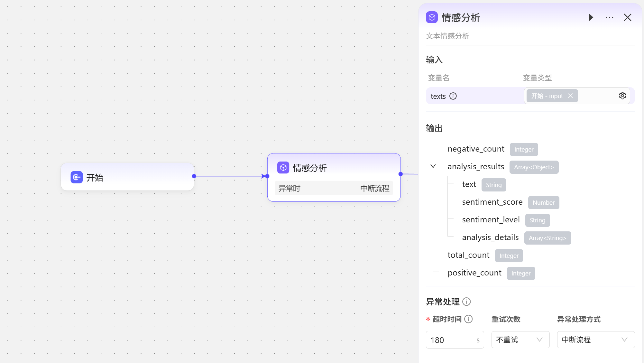Viewport: 644px width, 363px height.
Task: Close the 情感分析 settings panel
Action: pyautogui.click(x=627, y=17)
